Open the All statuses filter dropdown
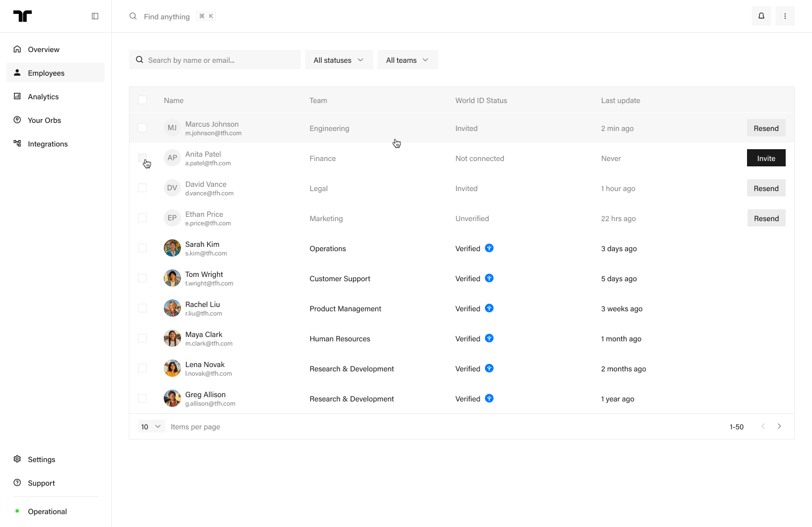Viewport: 812px width, 527px height. pos(339,60)
